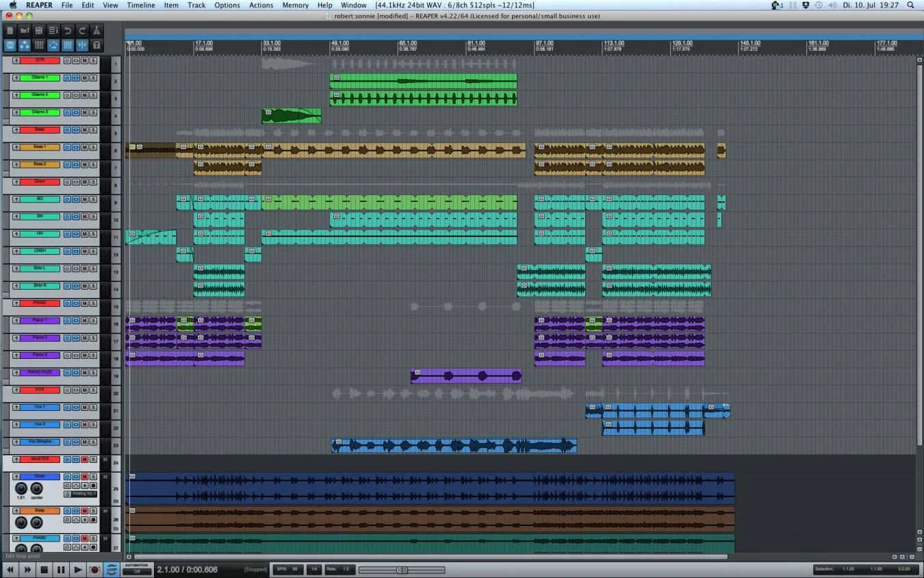Toggle the Metronome icon in the toolbar
Viewport: 924px width, 578px height.
[97, 30]
